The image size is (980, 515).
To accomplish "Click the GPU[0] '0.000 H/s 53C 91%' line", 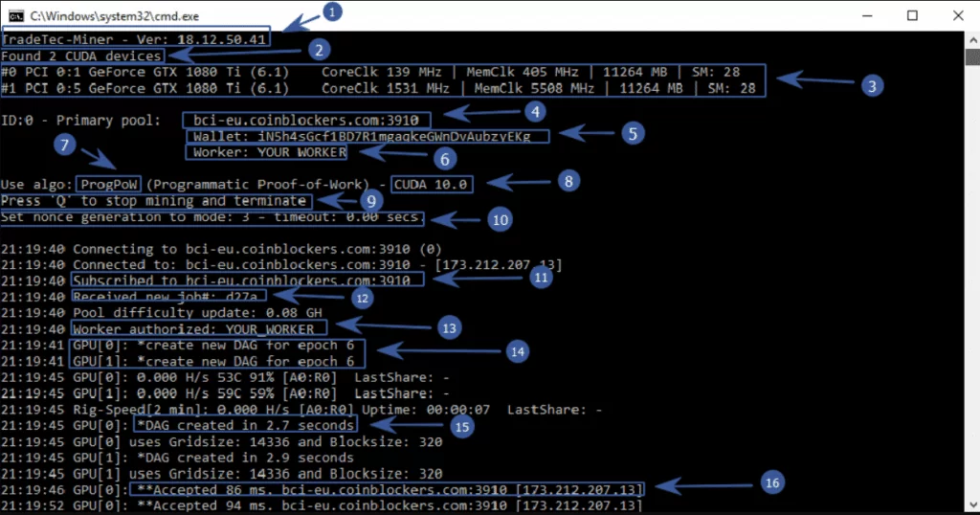I will point(225,377).
